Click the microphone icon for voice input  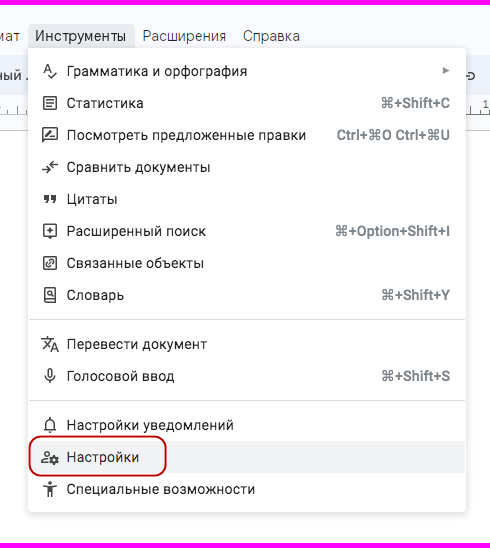point(50,376)
